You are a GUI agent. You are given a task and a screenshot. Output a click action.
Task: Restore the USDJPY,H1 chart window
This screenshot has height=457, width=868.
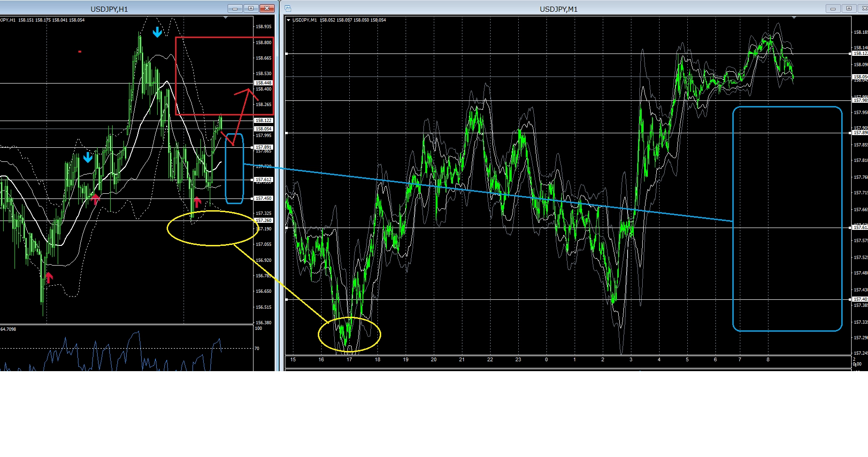[251, 8]
